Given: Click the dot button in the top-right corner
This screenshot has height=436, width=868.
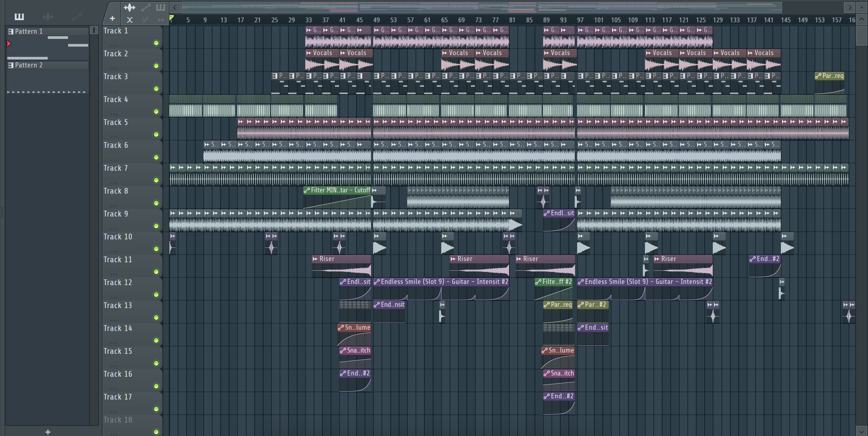Looking at the screenshot, I should pyautogui.click(x=862, y=7).
